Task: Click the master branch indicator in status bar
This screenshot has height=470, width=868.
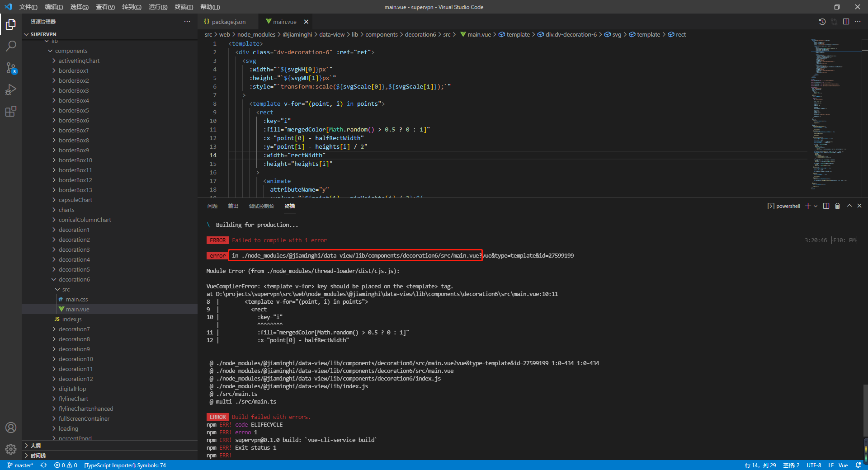Action: point(20,465)
